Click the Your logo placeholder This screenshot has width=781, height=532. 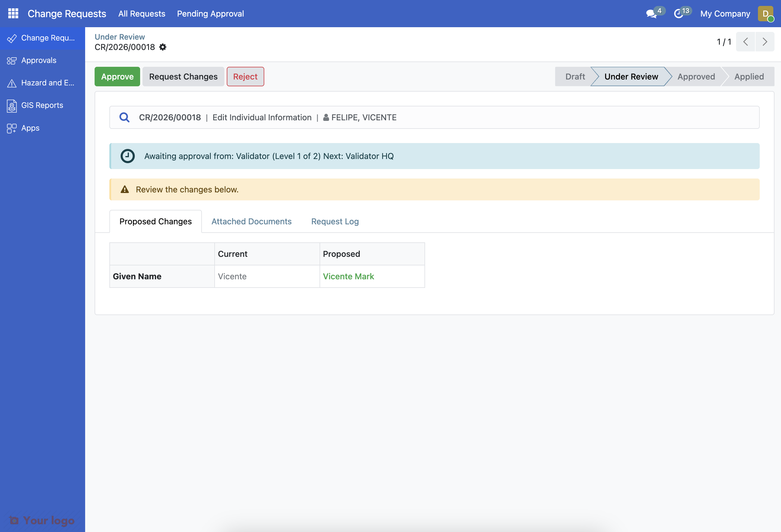pos(42,520)
